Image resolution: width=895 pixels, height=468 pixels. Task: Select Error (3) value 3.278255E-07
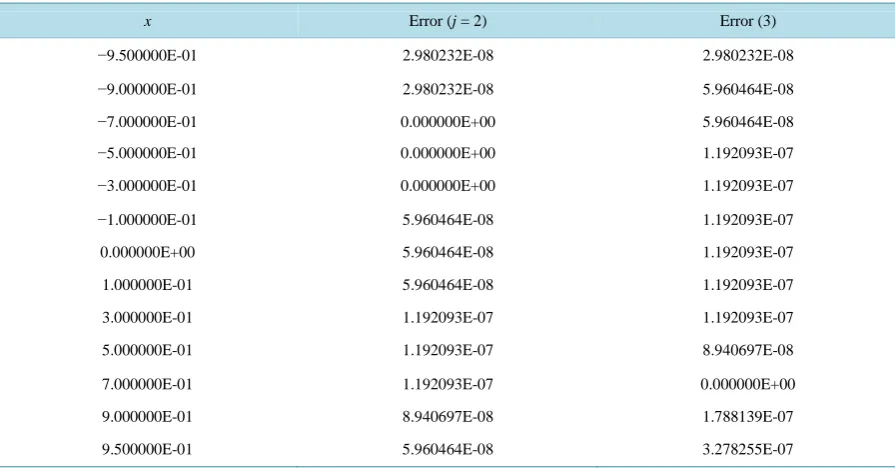pyautogui.click(x=748, y=449)
